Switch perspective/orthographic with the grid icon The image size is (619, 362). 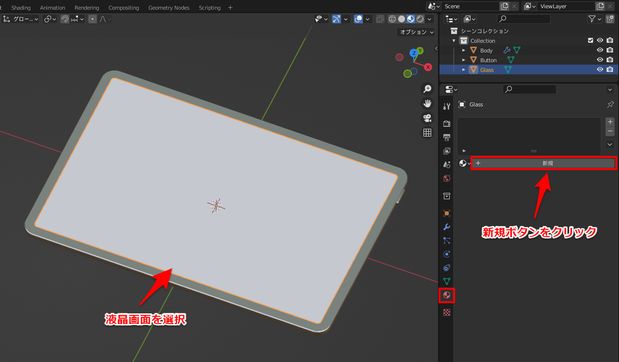[427, 133]
